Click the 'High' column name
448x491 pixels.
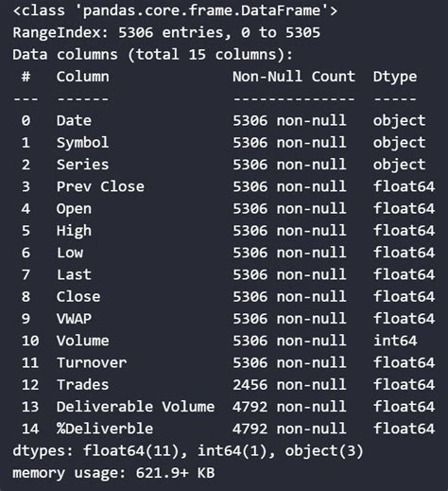point(74,231)
